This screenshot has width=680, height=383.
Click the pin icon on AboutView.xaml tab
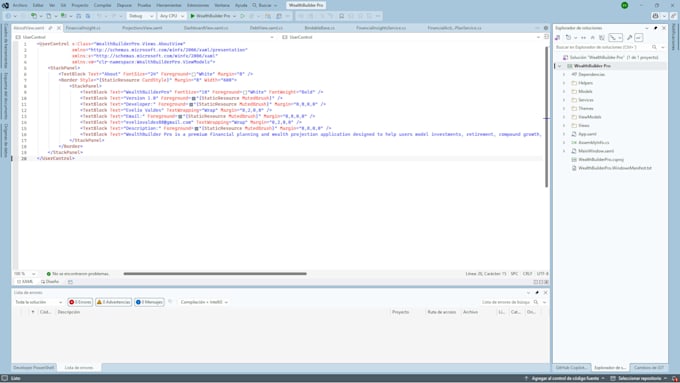(50, 28)
